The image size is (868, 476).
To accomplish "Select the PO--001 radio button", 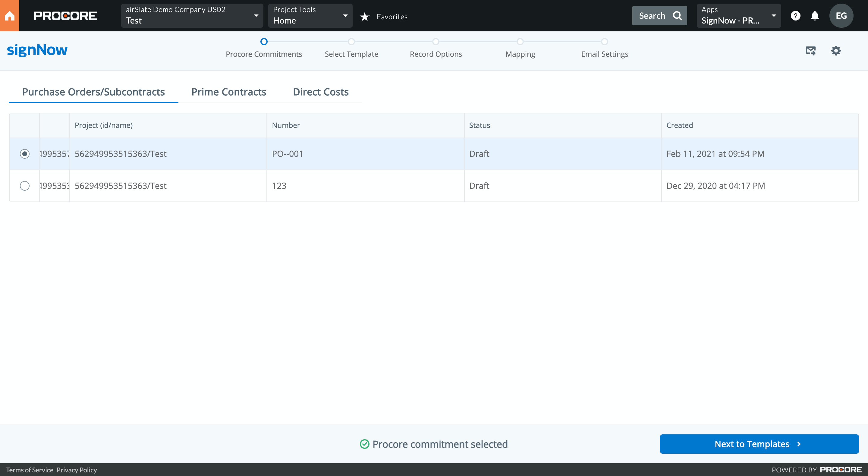I will [x=25, y=154].
